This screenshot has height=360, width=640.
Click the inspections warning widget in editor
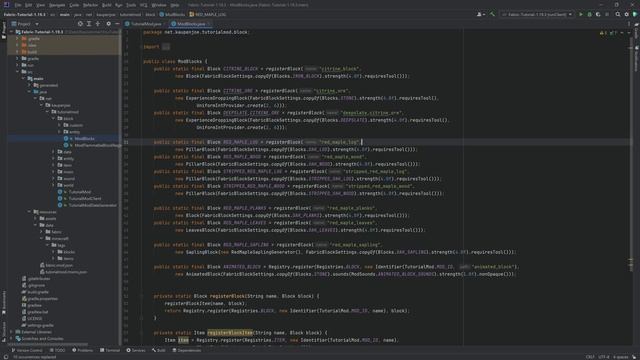coord(608,33)
